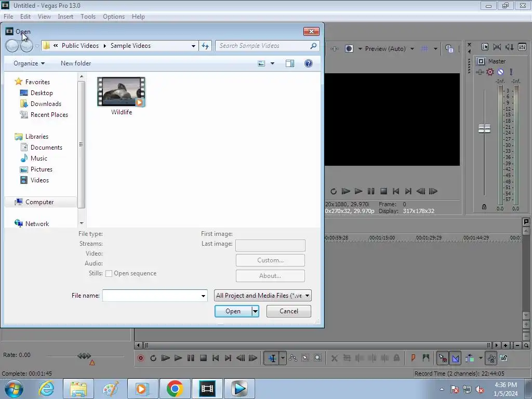
Task: Solo the Master bus
Action: (x=511, y=72)
